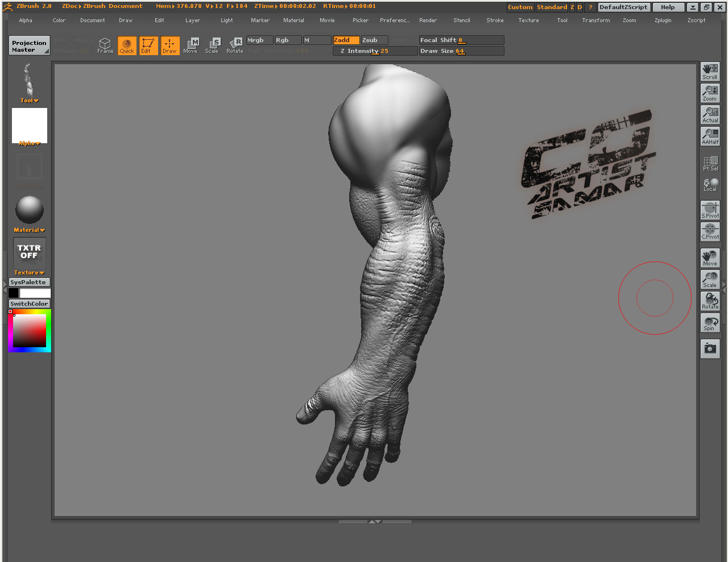Image resolution: width=728 pixels, height=562 pixels.
Task: Click the Help button
Action: click(668, 7)
